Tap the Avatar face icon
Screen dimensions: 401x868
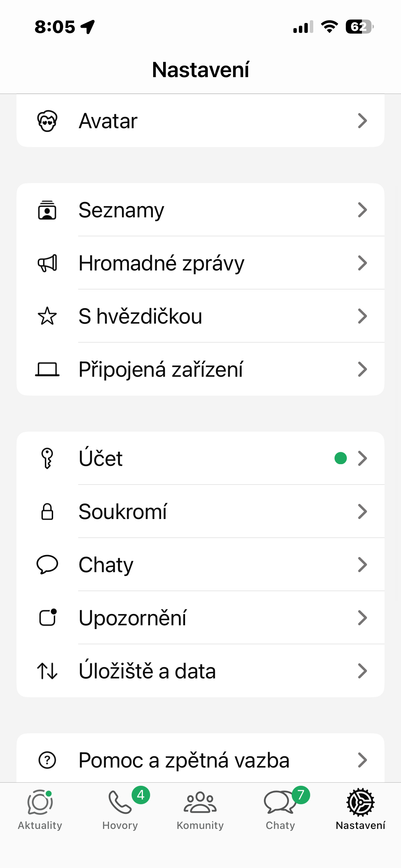pyautogui.click(x=47, y=121)
